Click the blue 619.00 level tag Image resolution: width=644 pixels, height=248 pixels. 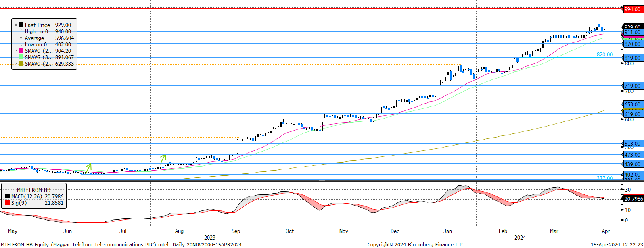point(632,114)
